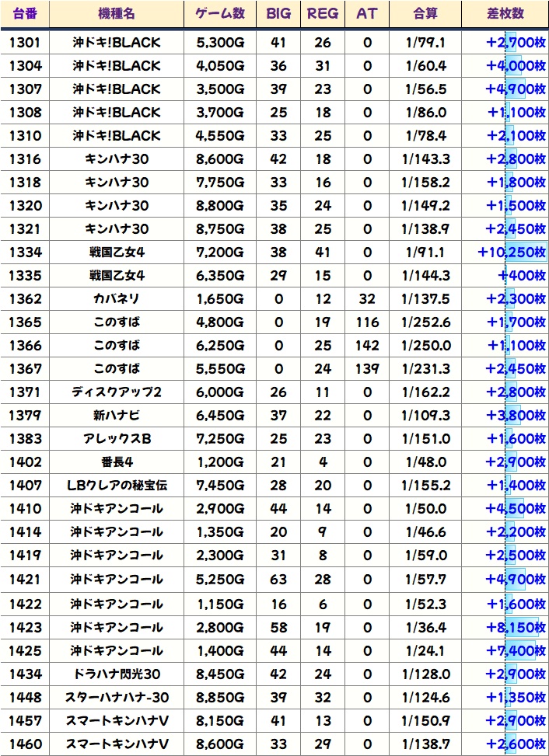Select machine number 1334 cell

tap(25, 252)
